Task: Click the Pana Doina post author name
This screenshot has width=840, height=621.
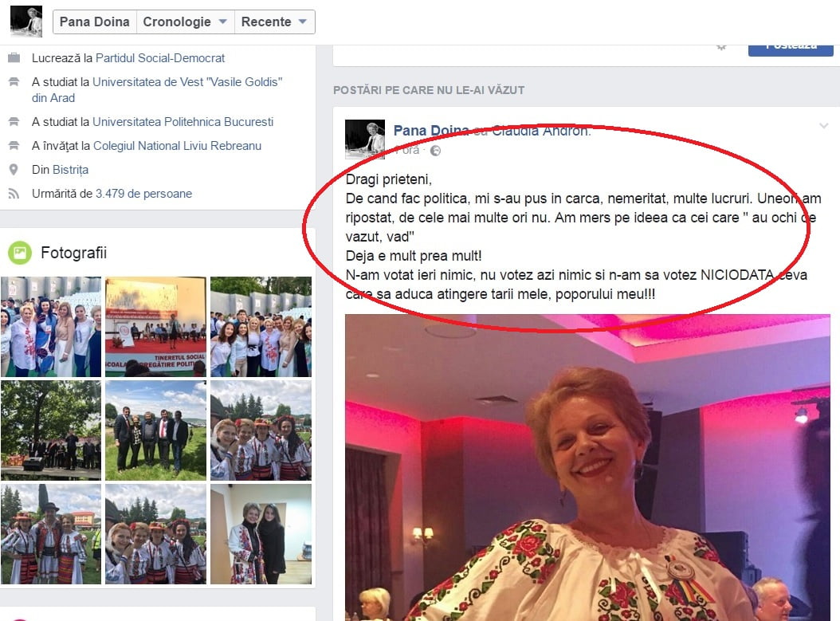Action: 431,131
